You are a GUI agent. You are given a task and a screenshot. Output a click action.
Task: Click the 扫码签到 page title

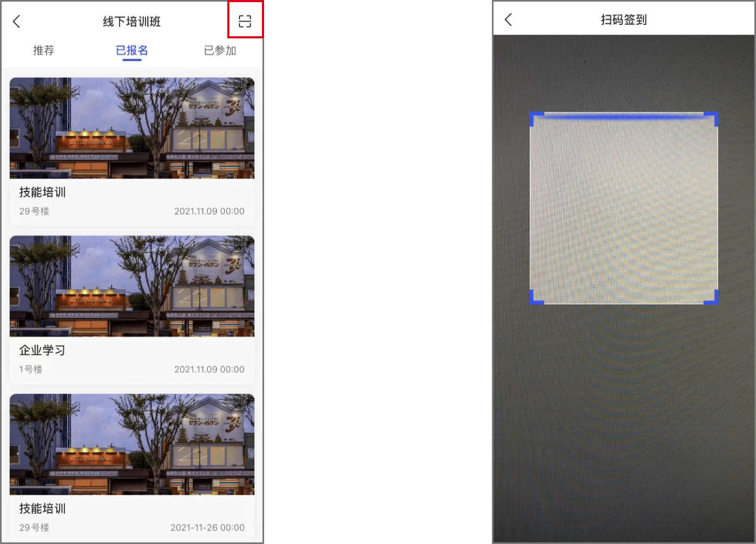[x=623, y=19]
